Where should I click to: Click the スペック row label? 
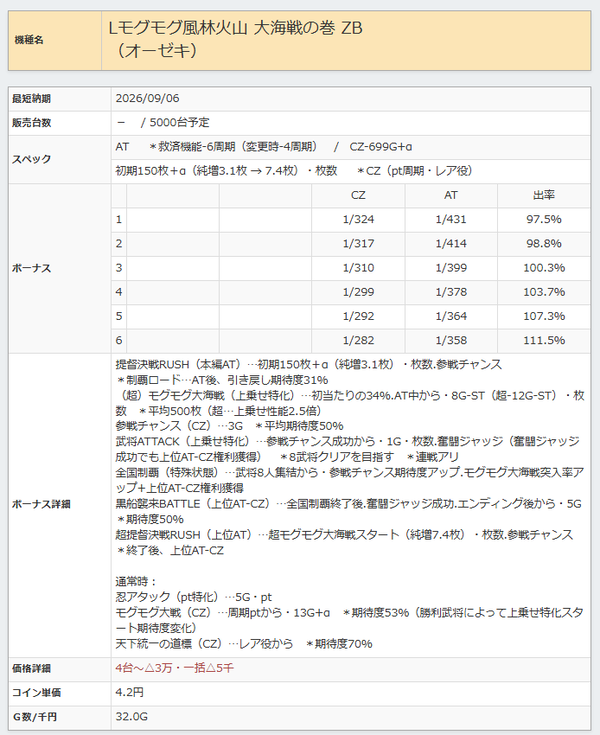coord(31,159)
